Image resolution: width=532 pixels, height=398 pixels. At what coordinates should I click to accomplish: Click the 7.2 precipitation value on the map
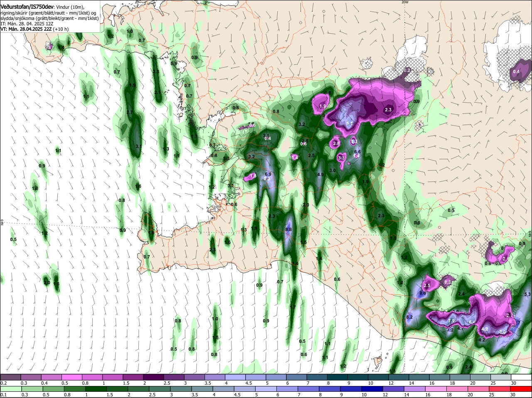(450, 330)
